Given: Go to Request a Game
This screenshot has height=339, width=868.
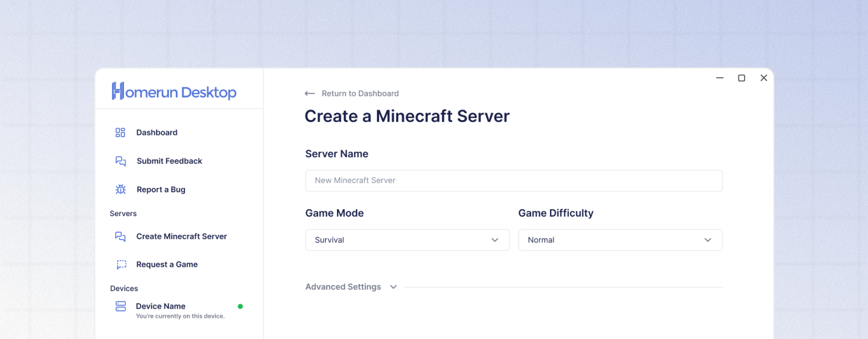Looking at the screenshot, I should tap(167, 265).
